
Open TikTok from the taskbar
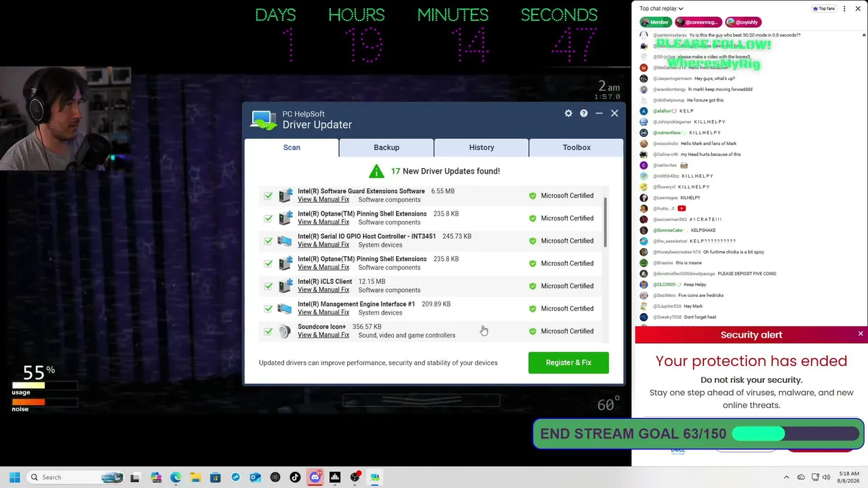pos(295,477)
